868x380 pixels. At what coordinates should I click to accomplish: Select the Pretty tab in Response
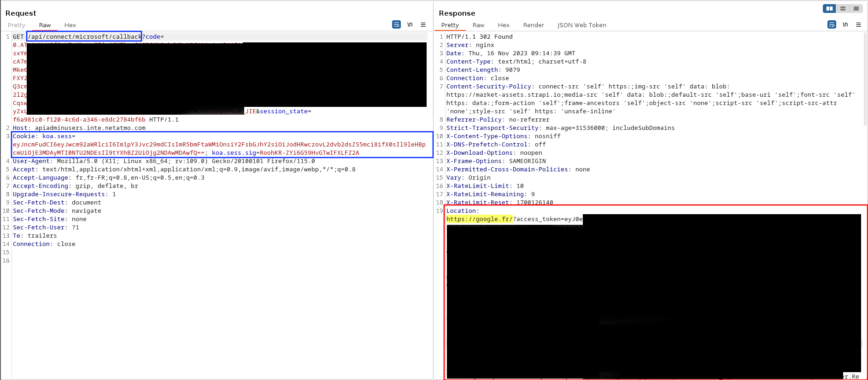[450, 25]
